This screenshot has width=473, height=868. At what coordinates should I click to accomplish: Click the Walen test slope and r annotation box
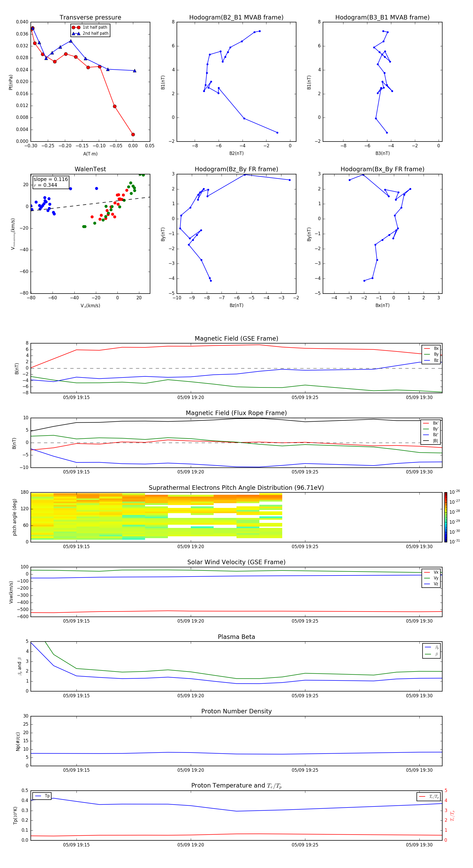tap(50, 182)
